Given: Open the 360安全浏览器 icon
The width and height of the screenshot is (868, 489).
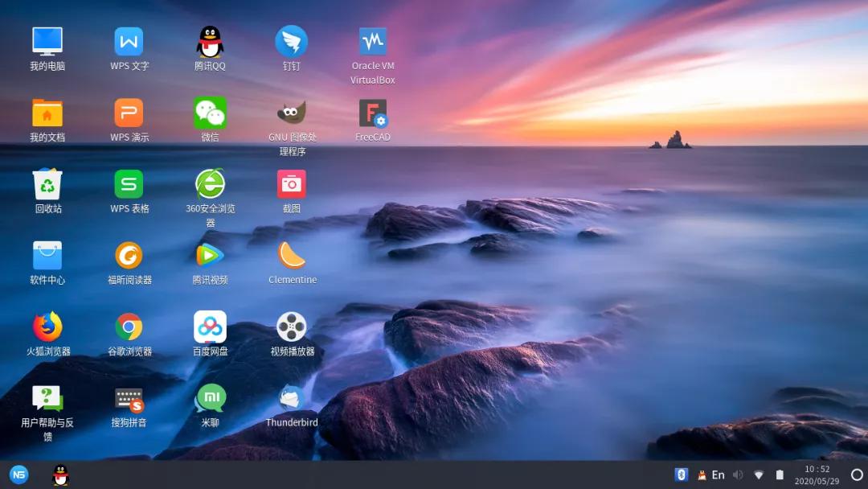Looking at the screenshot, I should 210,184.
